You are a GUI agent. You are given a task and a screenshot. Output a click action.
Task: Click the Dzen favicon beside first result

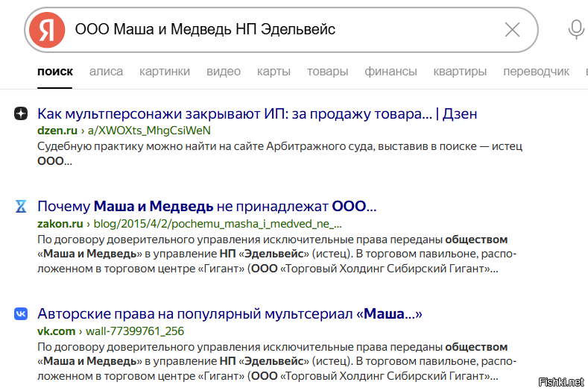[21, 114]
